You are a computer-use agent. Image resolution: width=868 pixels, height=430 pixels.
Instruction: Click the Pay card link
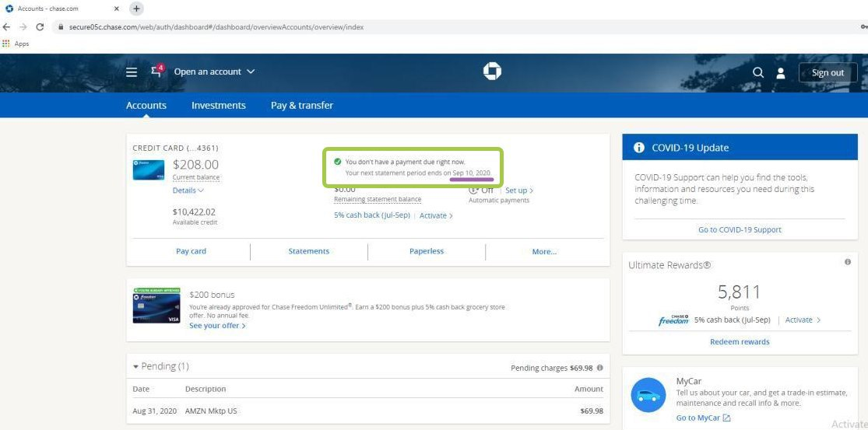(191, 251)
